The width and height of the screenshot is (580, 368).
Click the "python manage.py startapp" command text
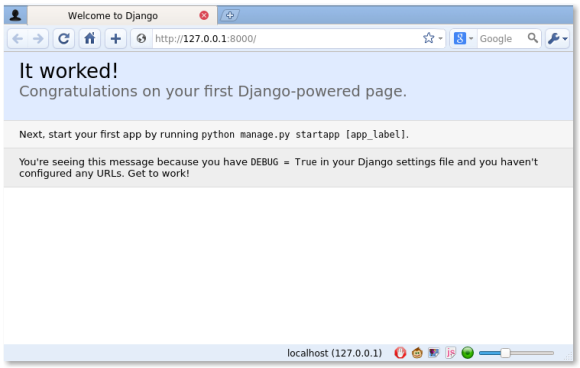tap(270, 135)
